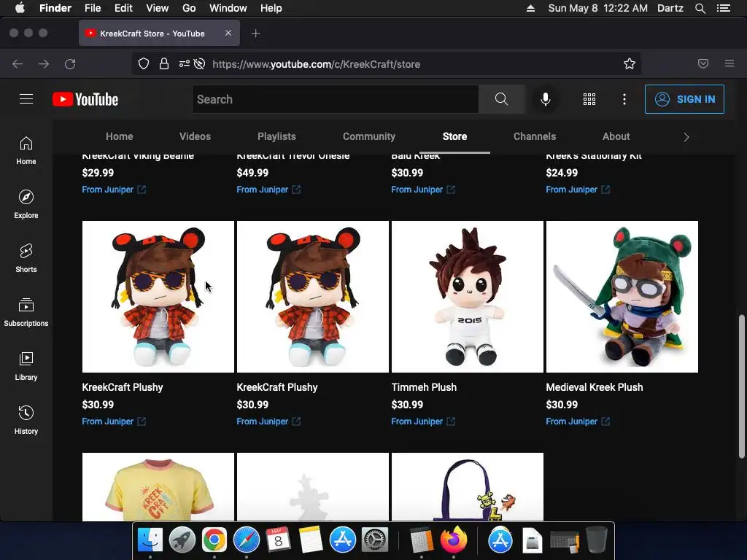Open the settings three-dot menu

(x=624, y=99)
